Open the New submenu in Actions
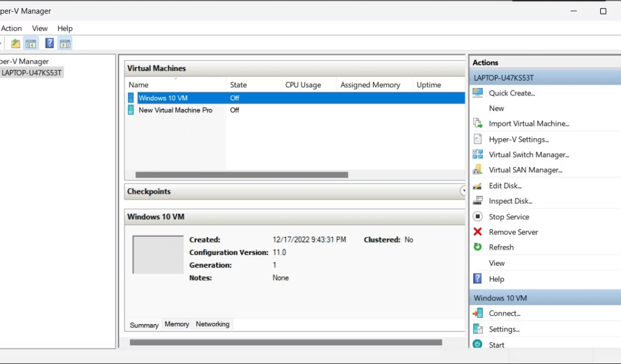 pyautogui.click(x=496, y=108)
